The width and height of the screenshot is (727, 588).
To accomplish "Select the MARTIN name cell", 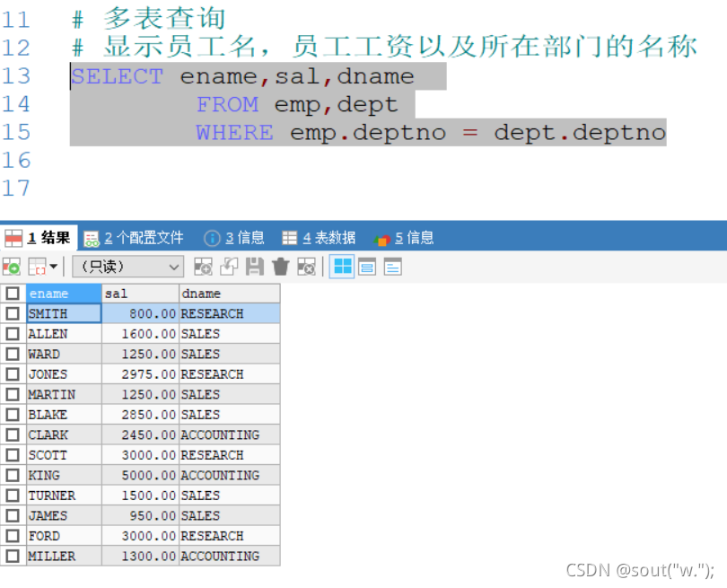I will [x=64, y=394].
